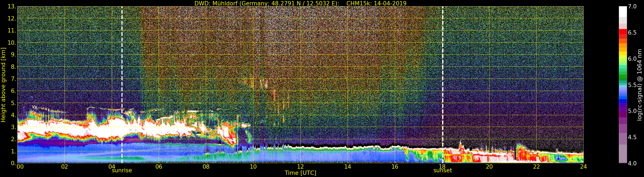
Task: Click the colorbar label 'log(rc-signal) @ 1064 nm'
Action: pos(640,85)
